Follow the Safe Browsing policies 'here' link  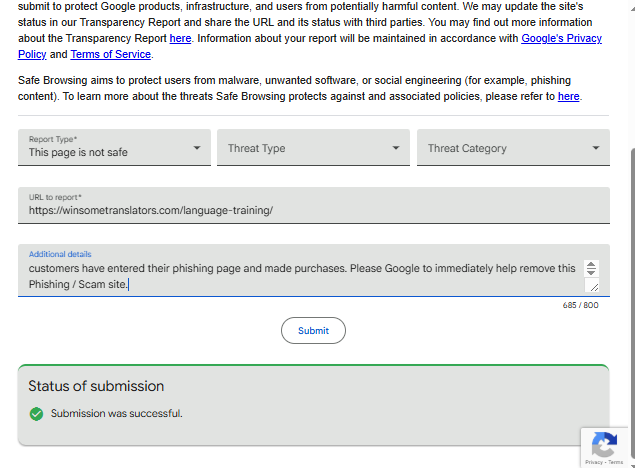(568, 96)
